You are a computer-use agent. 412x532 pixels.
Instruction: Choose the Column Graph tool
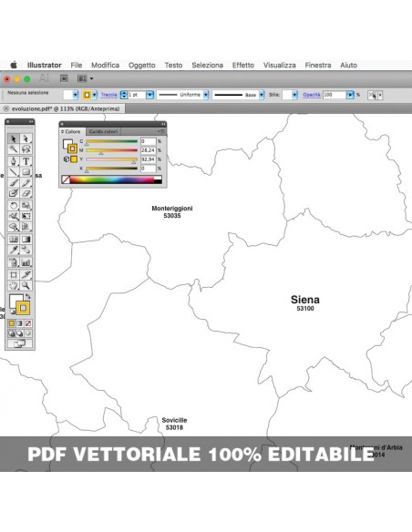click(26, 262)
